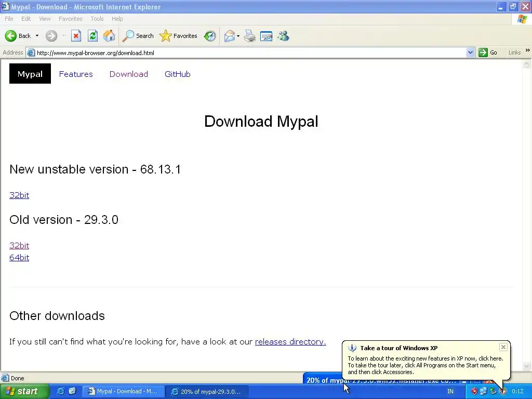Go to Home page icon
532x399 pixels.
pos(109,36)
